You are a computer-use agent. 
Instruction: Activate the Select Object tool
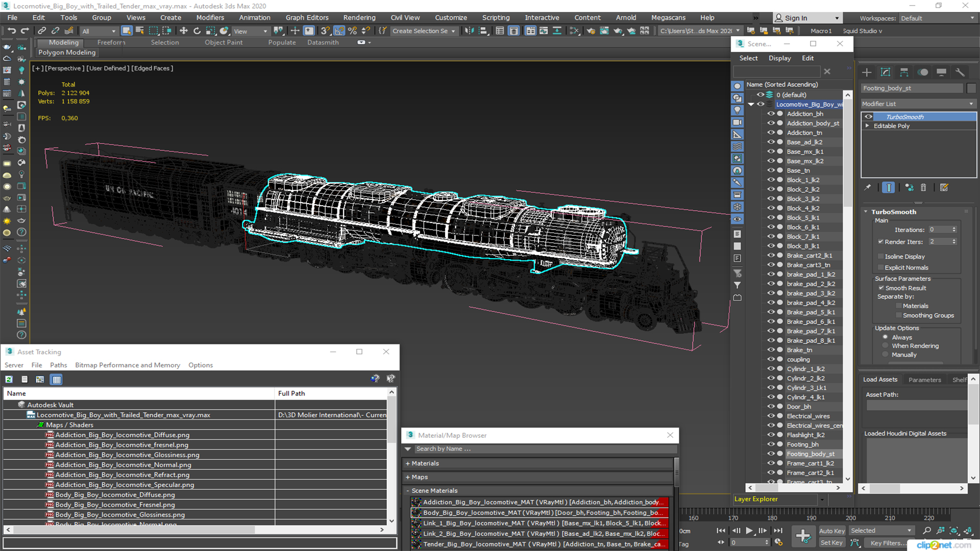coord(127,31)
